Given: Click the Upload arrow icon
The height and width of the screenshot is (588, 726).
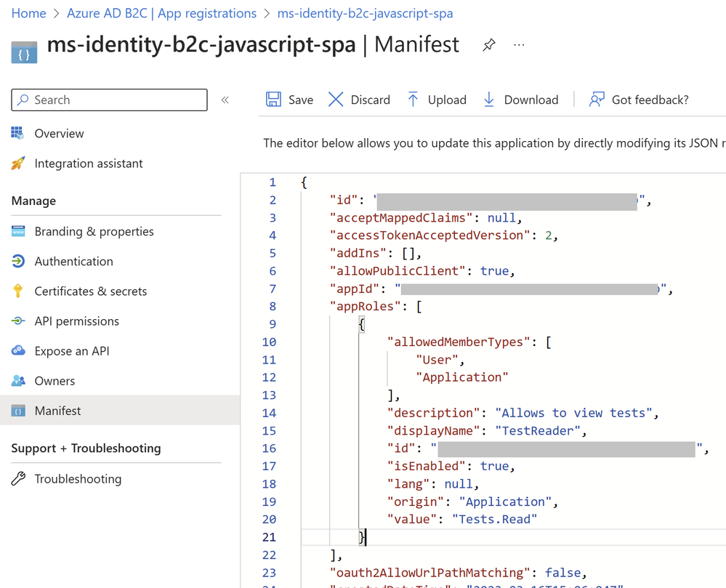Looking at the screenshot, I should [413, 100].
